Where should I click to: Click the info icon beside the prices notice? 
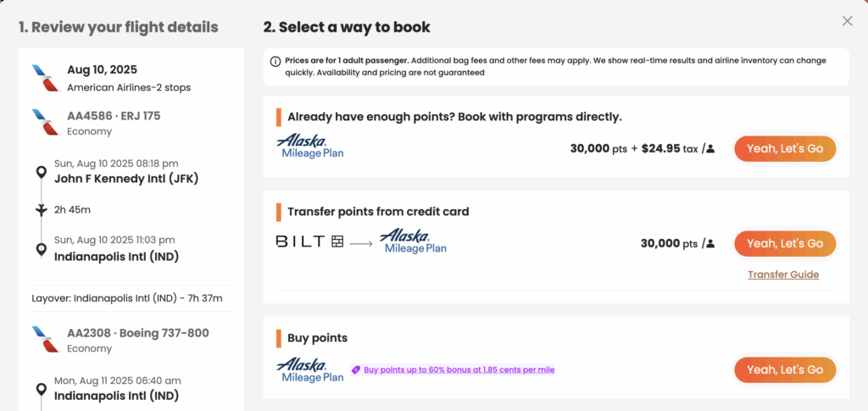point(275,61)
